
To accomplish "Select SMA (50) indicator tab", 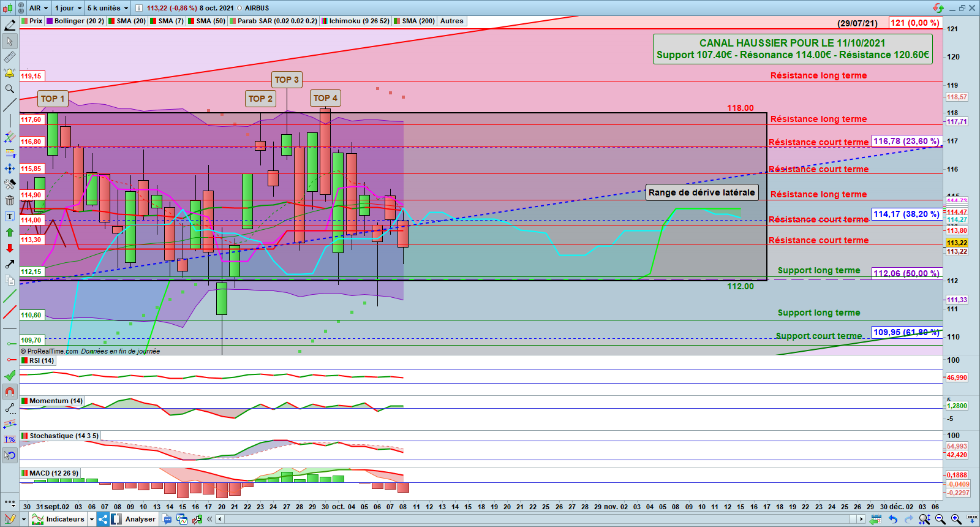I will pyautogui.click(x=207, y=21).
